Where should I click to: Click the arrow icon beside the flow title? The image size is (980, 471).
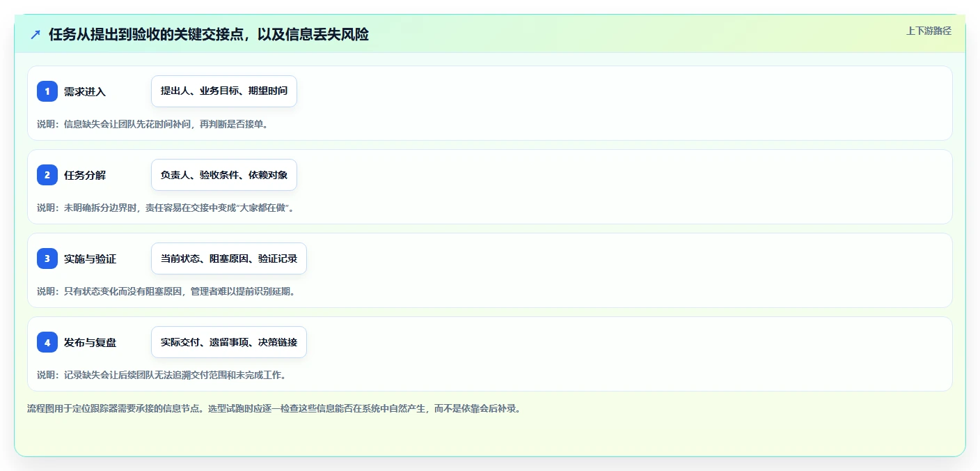pyautogui.click(x=35, y=34)
